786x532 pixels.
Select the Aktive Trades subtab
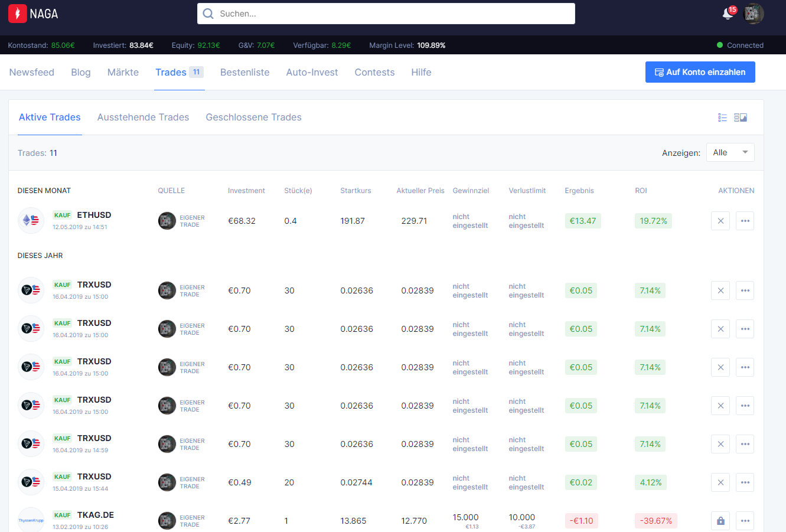[x=50, y=118]
